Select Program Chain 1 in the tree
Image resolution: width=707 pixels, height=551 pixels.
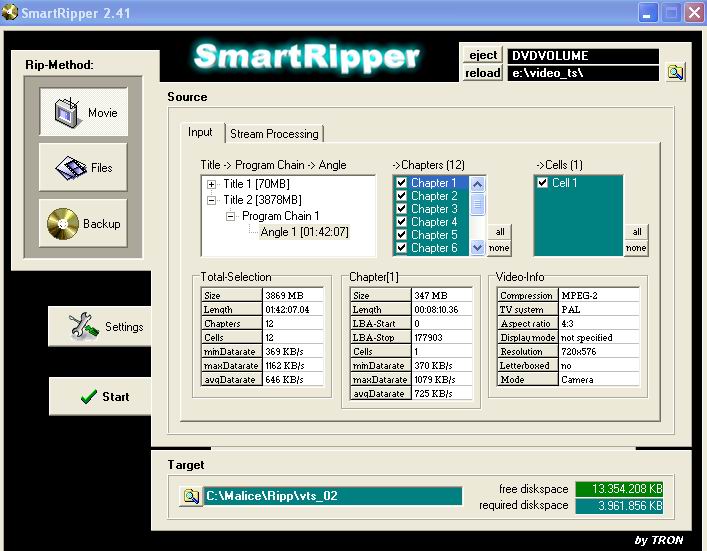[x=280, y=216]
